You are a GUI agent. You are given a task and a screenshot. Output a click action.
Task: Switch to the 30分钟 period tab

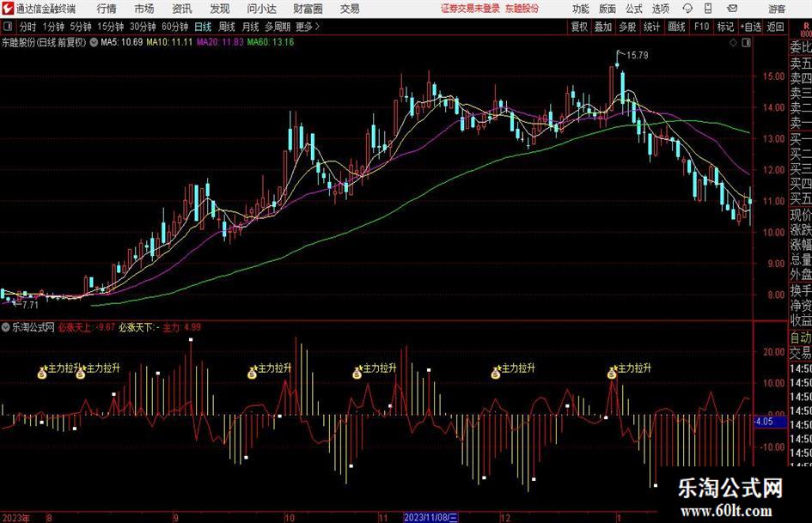[x=143, y=27]
